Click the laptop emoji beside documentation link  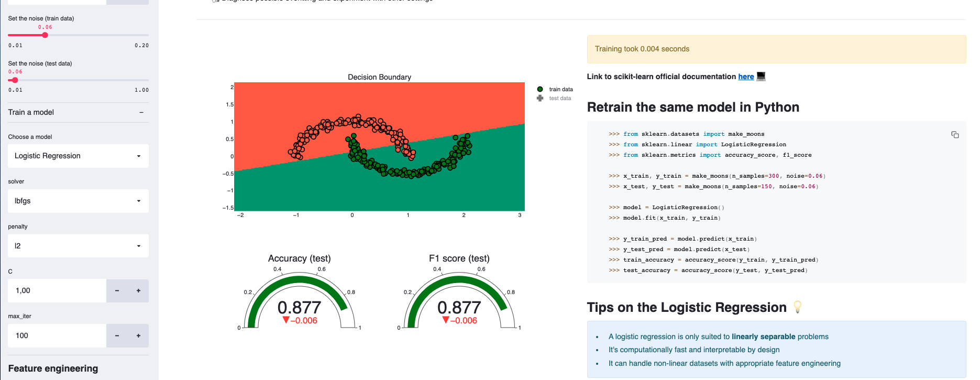[761, 77]
